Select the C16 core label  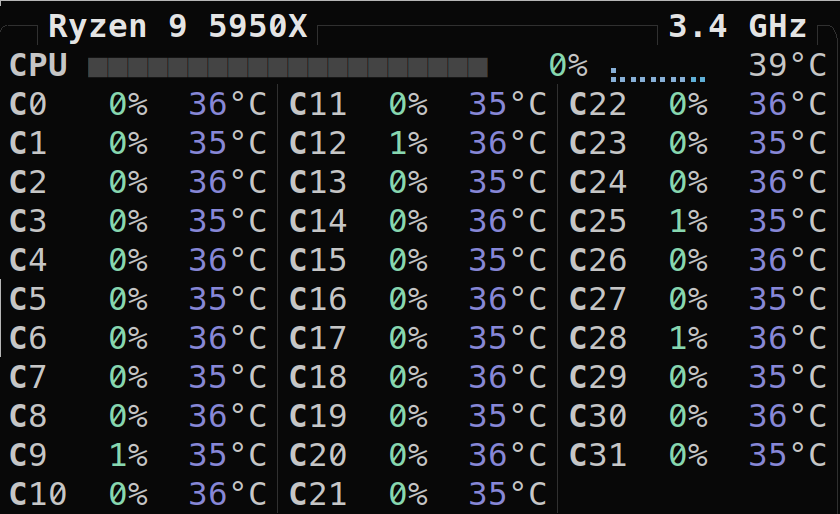pyautogui.click(x=318, y=300)
